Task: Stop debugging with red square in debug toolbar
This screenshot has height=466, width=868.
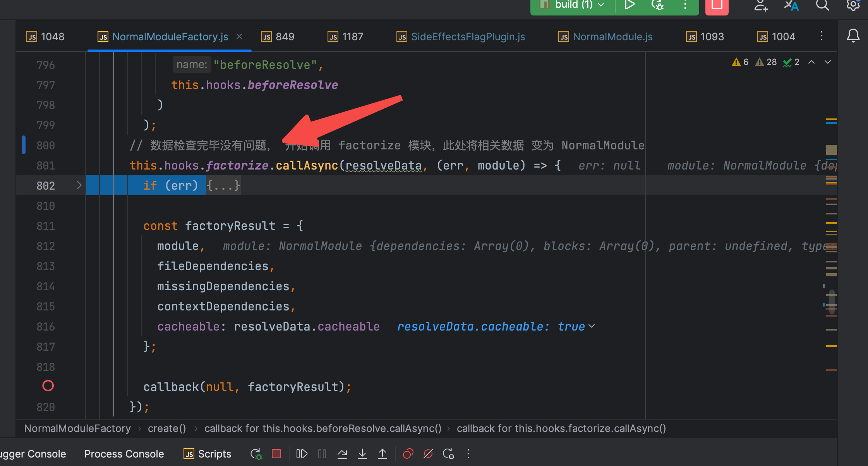Action: pos(276,454)
